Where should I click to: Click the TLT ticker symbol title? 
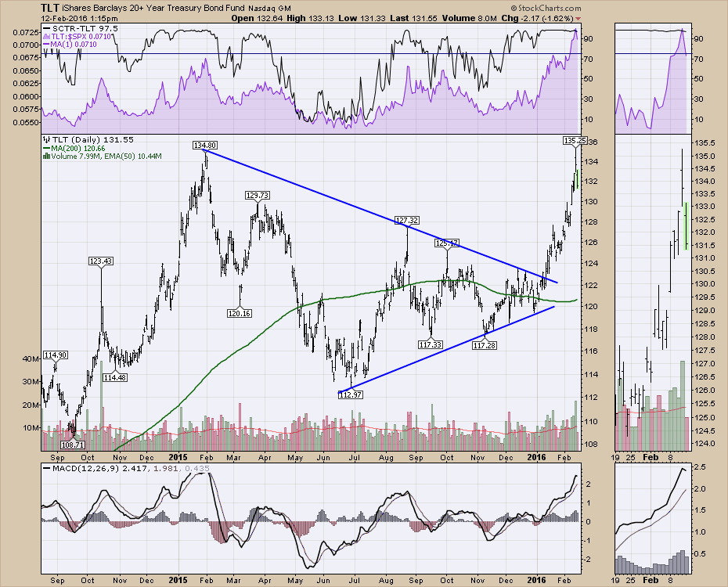click(49, 9)
